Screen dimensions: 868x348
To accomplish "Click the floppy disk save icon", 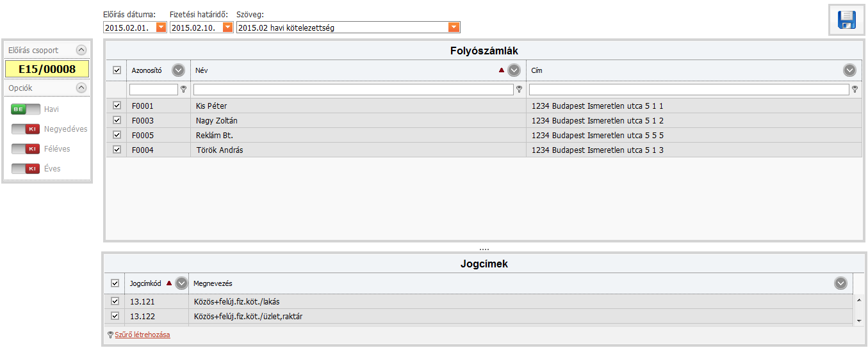I will click(847, 20).
